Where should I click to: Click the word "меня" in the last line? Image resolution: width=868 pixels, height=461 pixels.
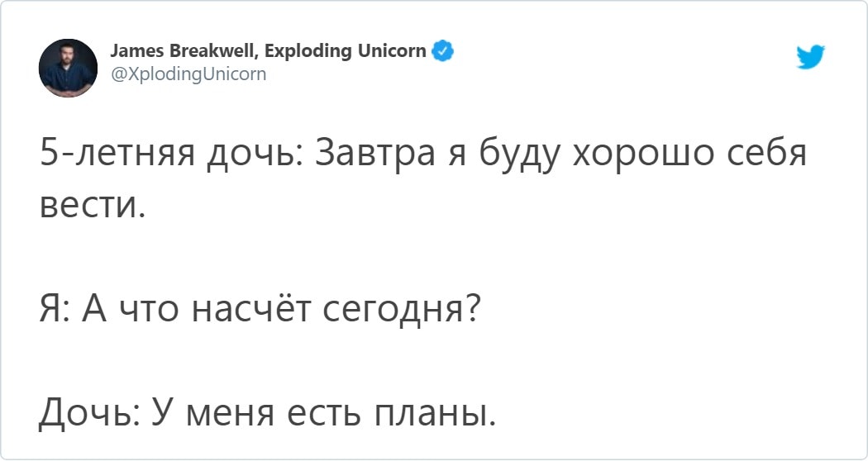click(x=216, y=411)
